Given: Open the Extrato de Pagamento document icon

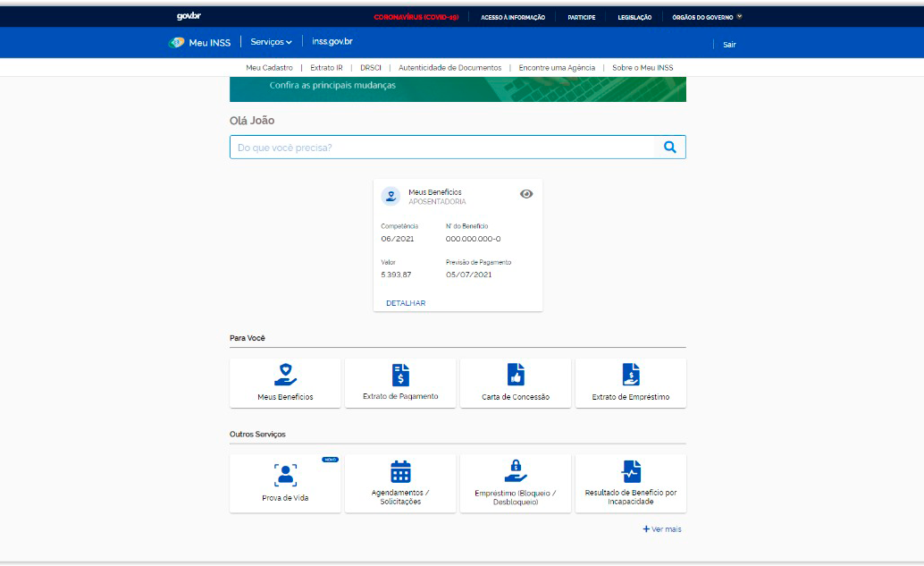Looking at the screenshot, I should pos(400,375).
